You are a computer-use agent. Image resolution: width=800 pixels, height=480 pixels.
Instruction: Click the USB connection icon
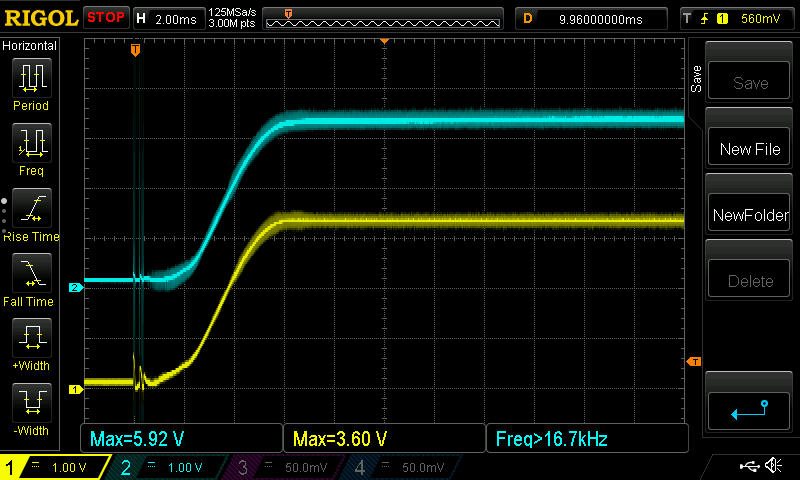(749, 466)
